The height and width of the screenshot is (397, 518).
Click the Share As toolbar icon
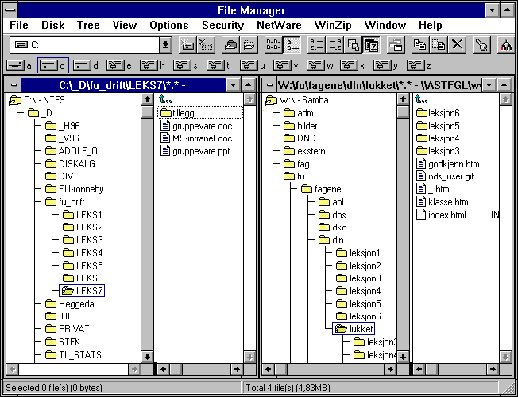click(231, 45)
